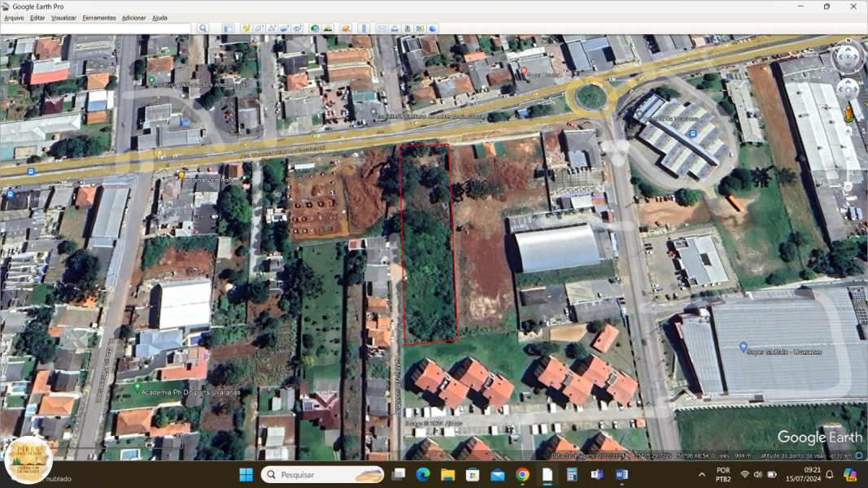Click the search magnifier button
This screenshot has width=868, height=488.
pyautogui.click(x=203, y=28)
